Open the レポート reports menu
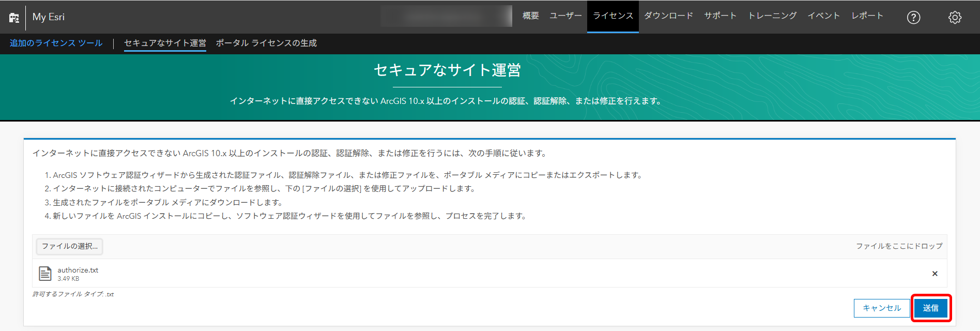The image size is (980, 331). (x=867, y=16)
